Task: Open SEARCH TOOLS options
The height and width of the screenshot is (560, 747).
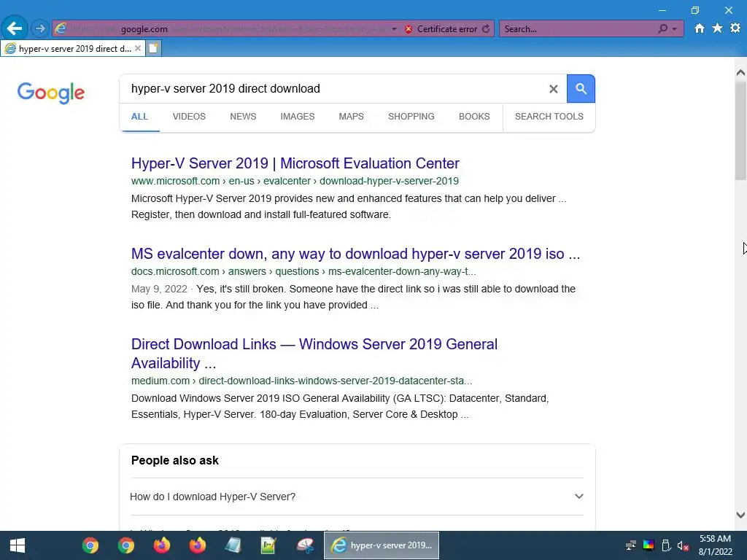Action: tap(549, 117)
